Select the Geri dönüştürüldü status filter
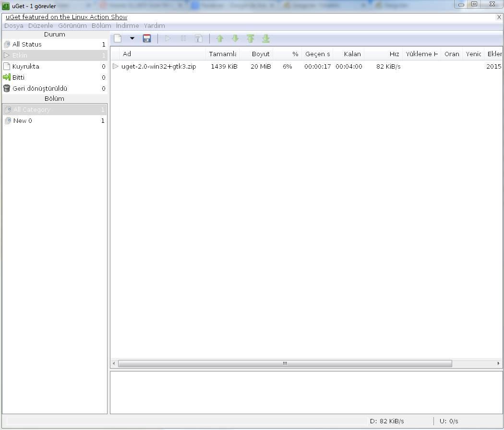Screen dimensions: 504x430 55,88
